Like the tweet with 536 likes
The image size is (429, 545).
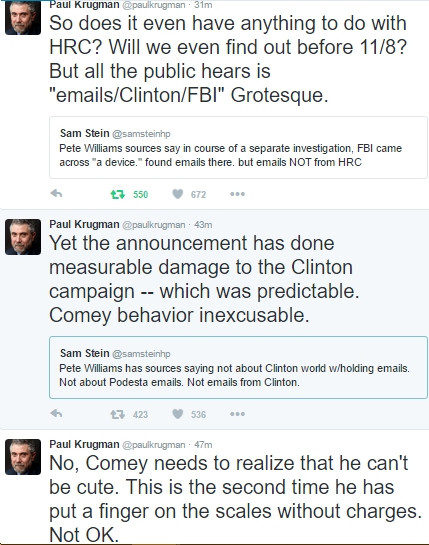[177, 414]
